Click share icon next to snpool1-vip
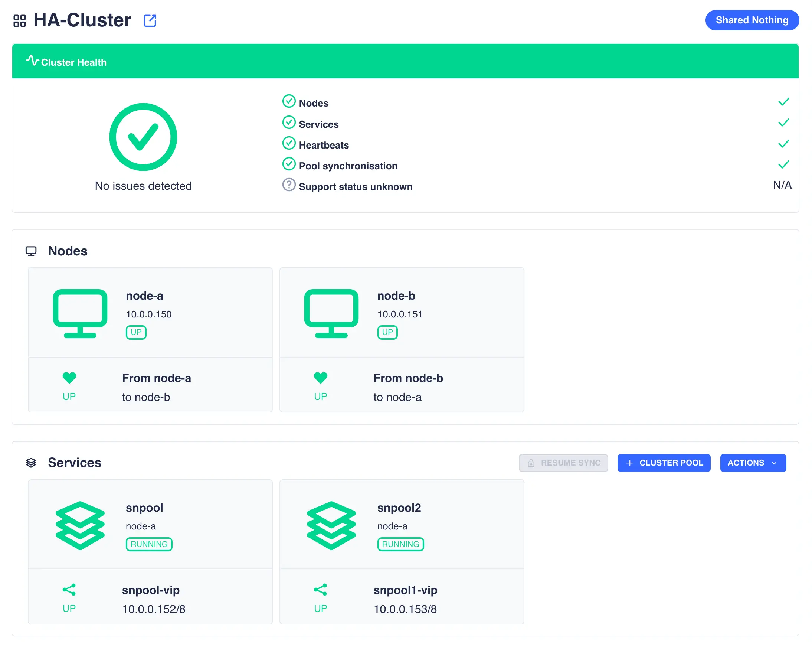The height and width of the screenshot is (649, 812). click(321, 589)
